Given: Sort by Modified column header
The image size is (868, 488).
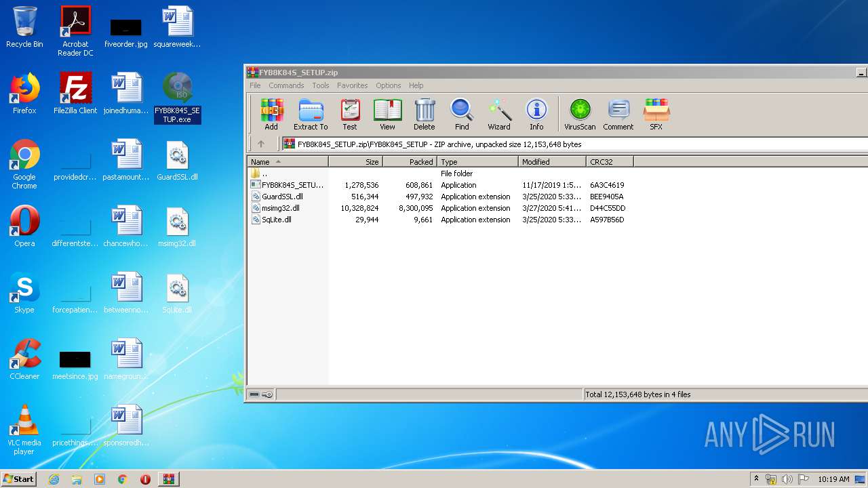Looking at the screenshot, I should tap(553, 161).
